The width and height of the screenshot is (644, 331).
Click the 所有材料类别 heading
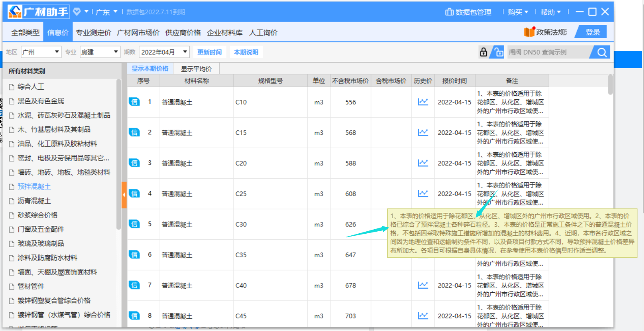click(x=27, y=71)
